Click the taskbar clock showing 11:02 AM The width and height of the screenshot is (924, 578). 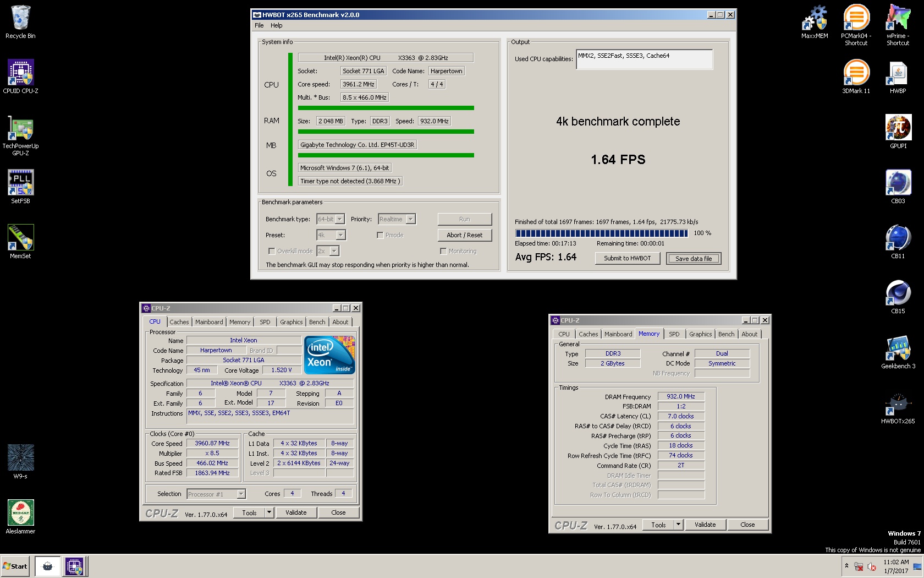[x=896, y=566]
